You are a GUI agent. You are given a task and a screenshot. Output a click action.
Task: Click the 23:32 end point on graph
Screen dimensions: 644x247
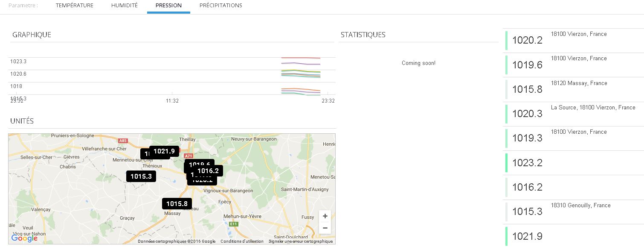coord(328,101)
